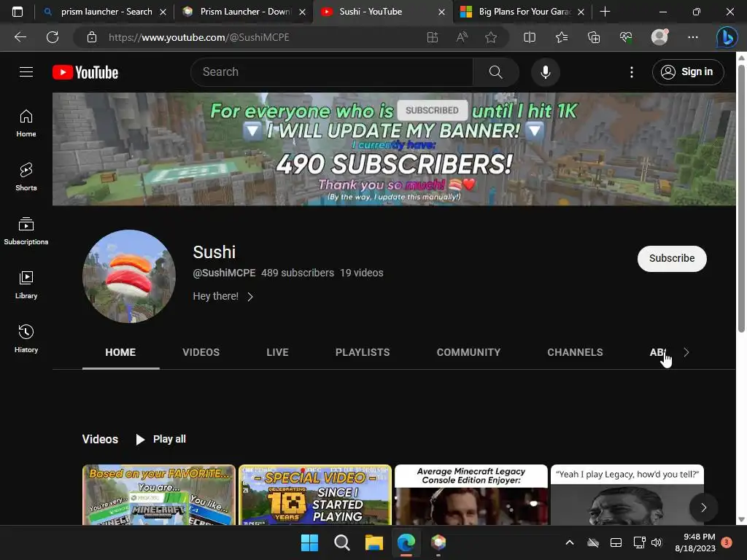
Task: Switch to the VIDEOS tab
Action: (x=201, y=352)
